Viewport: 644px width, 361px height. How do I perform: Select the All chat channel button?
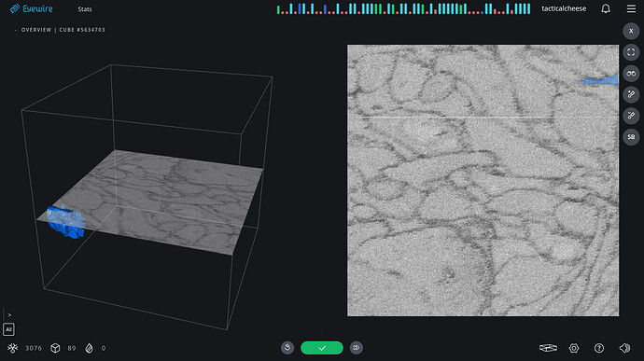point(8,329)
